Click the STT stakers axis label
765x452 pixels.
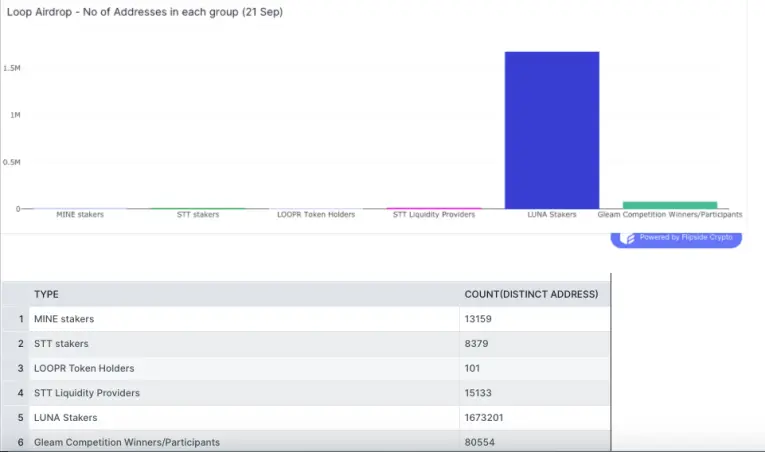[198, 215]
